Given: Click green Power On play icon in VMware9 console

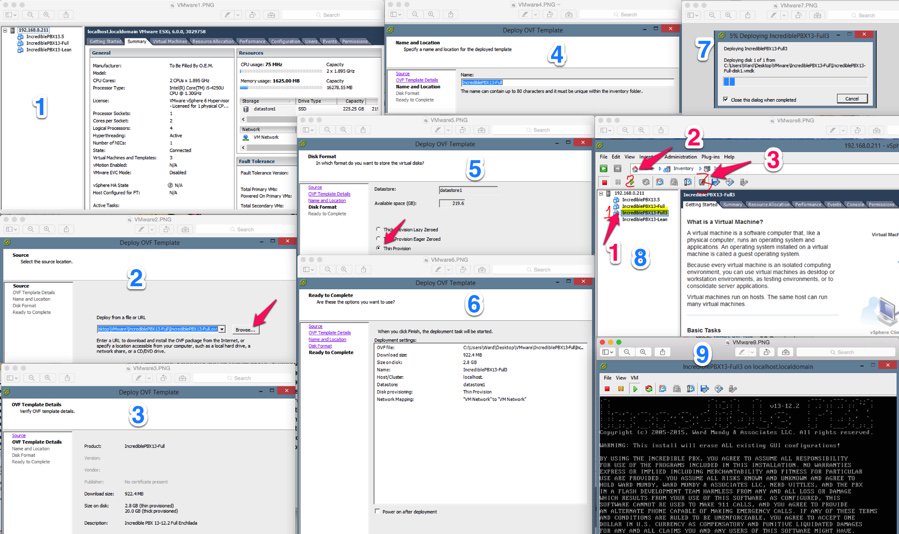Looking at the screenshot, I should click(x=635, y=389).
